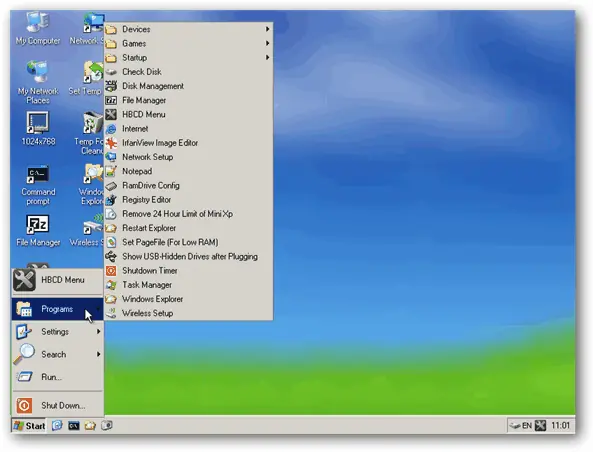The width and height of the screenshot is (593, 452).
Task: Expand the Devices submenu arrow
Action: 267,29
